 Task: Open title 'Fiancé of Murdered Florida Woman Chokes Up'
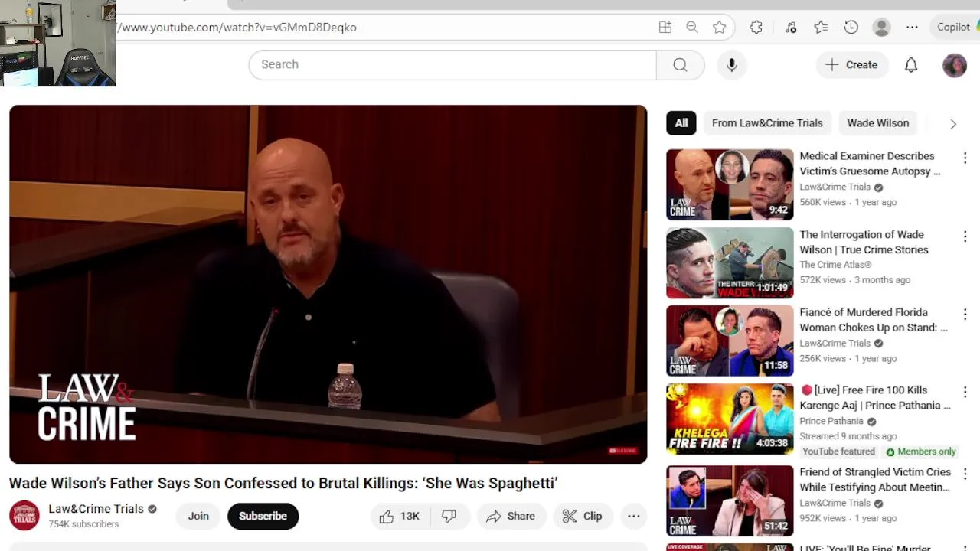pyautogui.click(x=874, y=320)
